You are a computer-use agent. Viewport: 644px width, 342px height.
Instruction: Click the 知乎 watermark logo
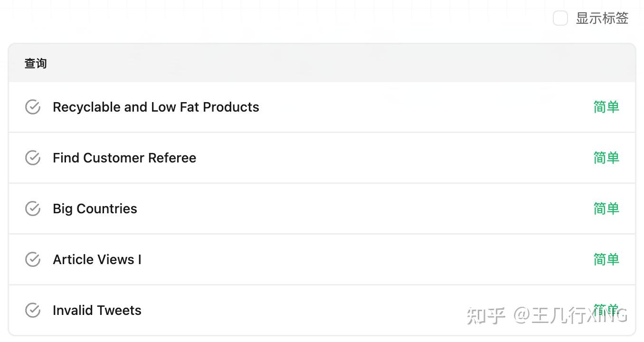click(486, 315)
